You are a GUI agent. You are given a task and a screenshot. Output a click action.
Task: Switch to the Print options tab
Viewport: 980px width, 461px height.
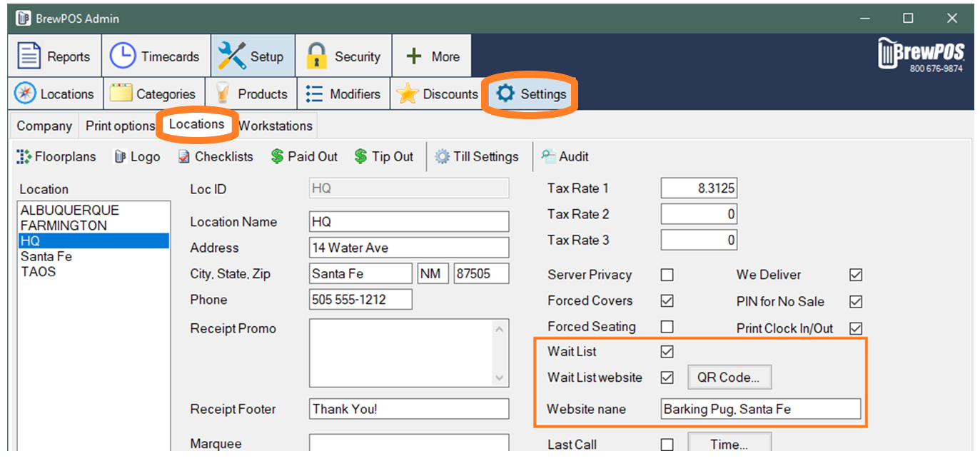coord(120,126)
